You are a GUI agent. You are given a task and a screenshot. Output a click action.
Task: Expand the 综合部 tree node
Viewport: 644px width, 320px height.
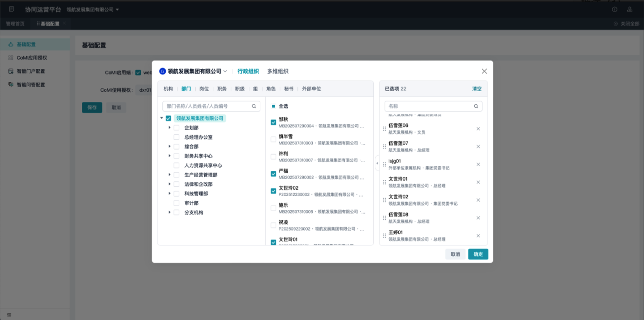click(170, 146)
